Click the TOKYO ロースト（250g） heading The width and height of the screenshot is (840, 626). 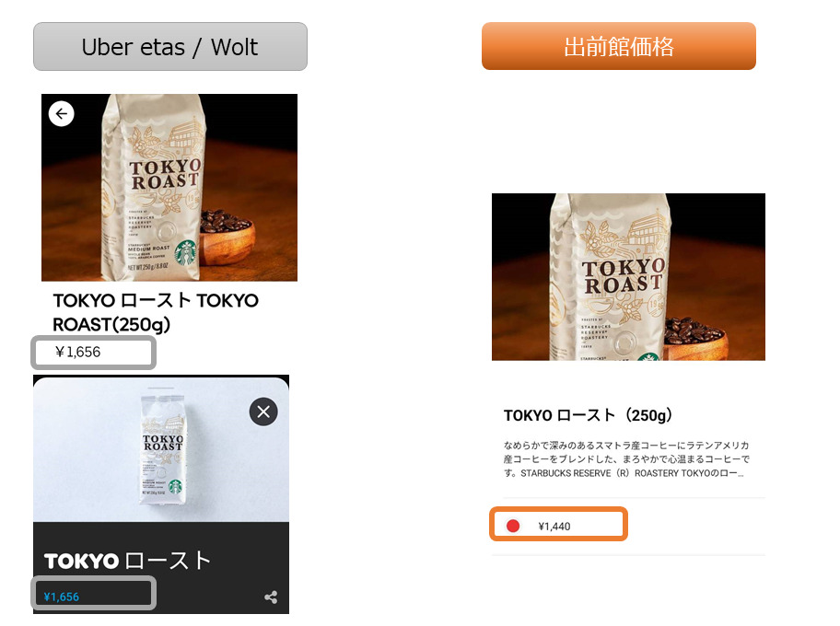click(x=589, y=415)
